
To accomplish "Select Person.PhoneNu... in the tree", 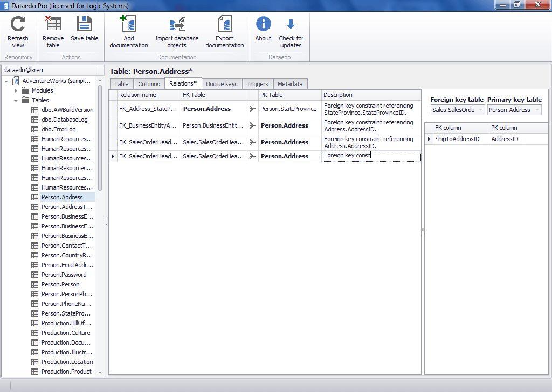I will [x=66, y=303].
